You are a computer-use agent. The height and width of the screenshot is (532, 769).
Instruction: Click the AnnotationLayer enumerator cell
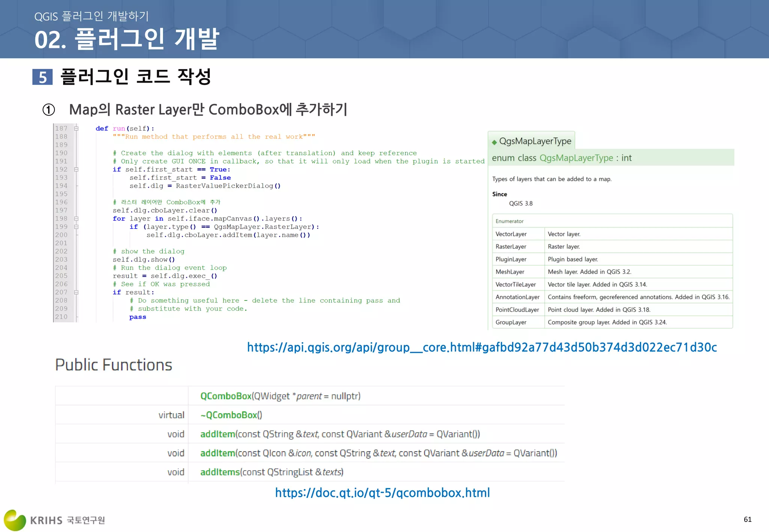tap(518, 297)
